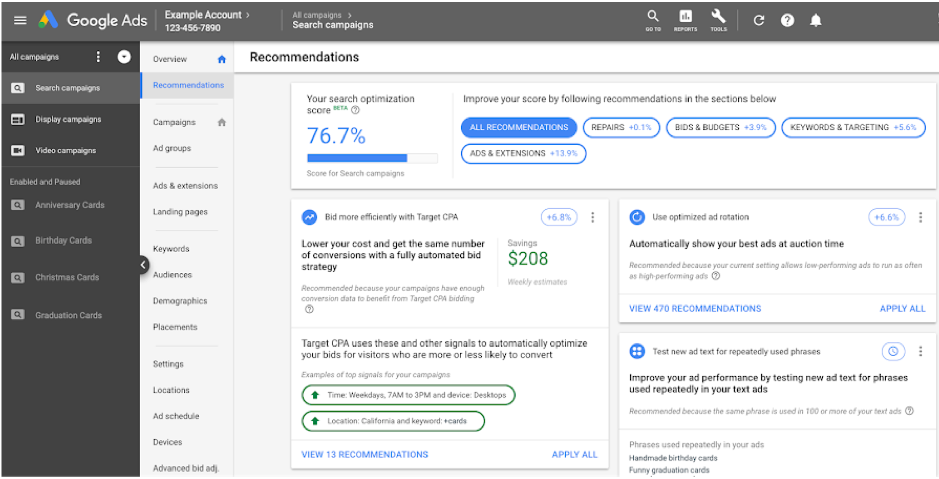
Task: Click APPLY ALL on optimized ad rotation
Action: [x=902, y=309]
